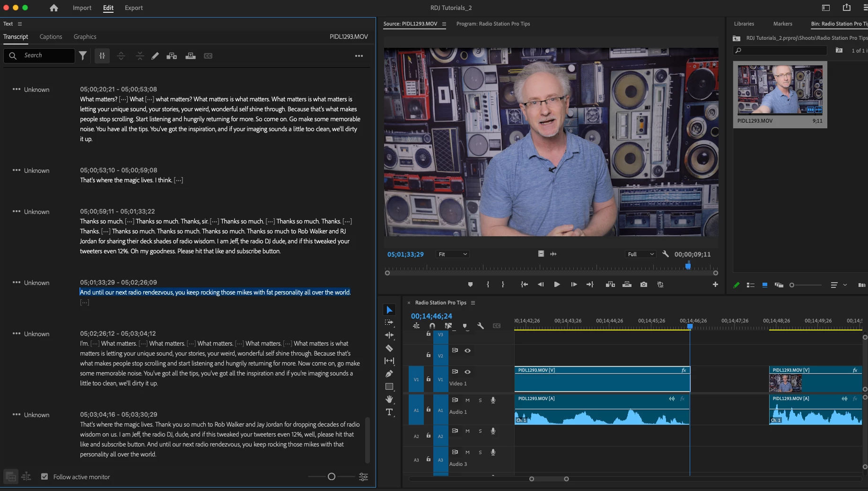Select the Type tool

click(389, 412)
